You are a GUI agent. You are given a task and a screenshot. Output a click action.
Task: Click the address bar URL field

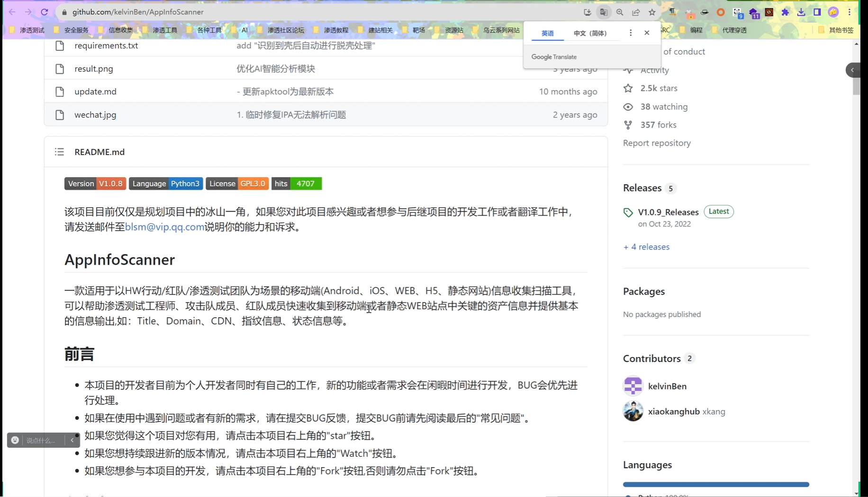(x=322, y=12)
